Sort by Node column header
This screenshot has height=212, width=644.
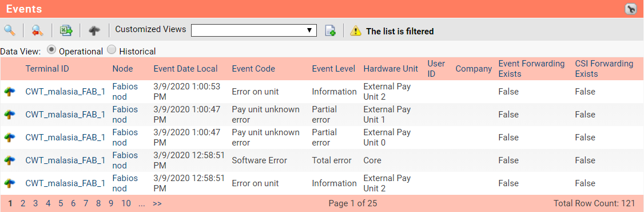123,69
